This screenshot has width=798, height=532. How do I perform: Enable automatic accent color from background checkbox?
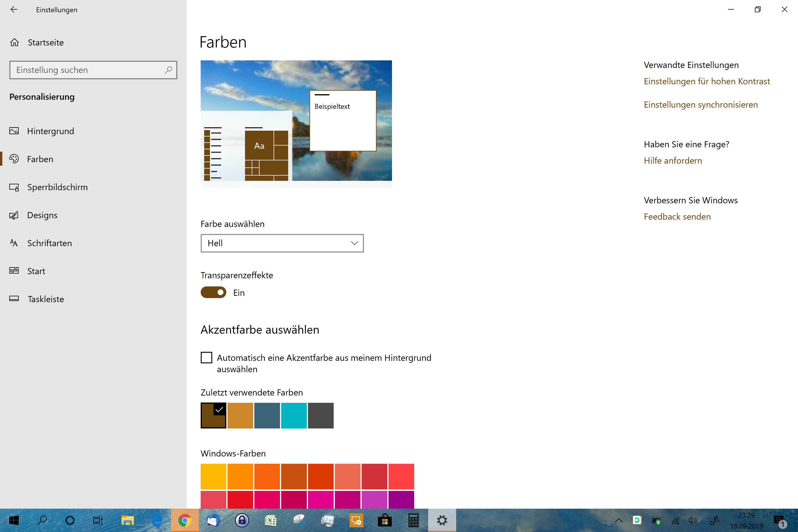click(206, 358)
